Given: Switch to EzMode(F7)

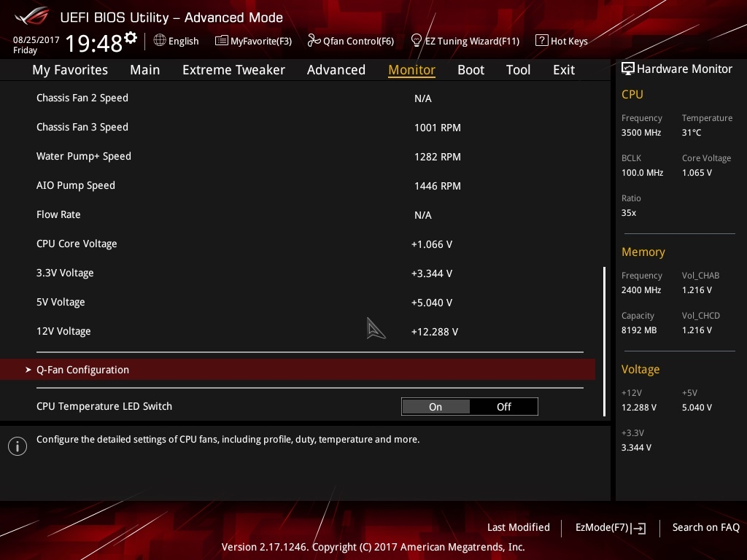Looking at the screenshot, I should pos(610,527).
